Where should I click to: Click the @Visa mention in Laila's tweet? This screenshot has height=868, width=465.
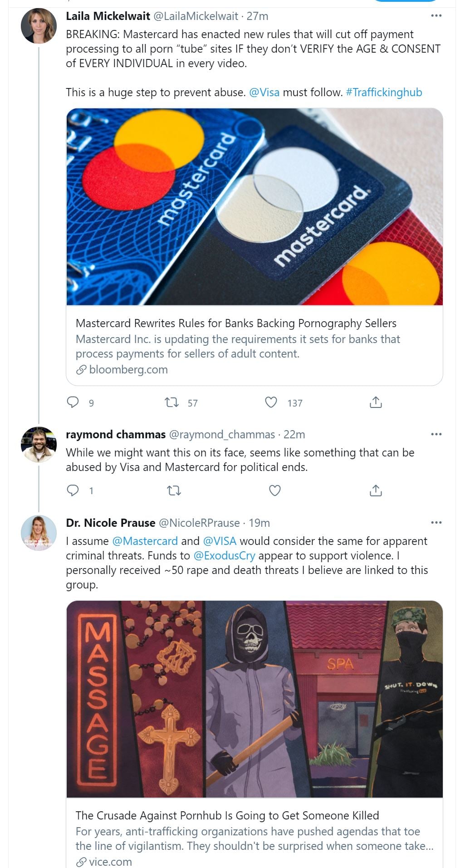tap(264, 93)
